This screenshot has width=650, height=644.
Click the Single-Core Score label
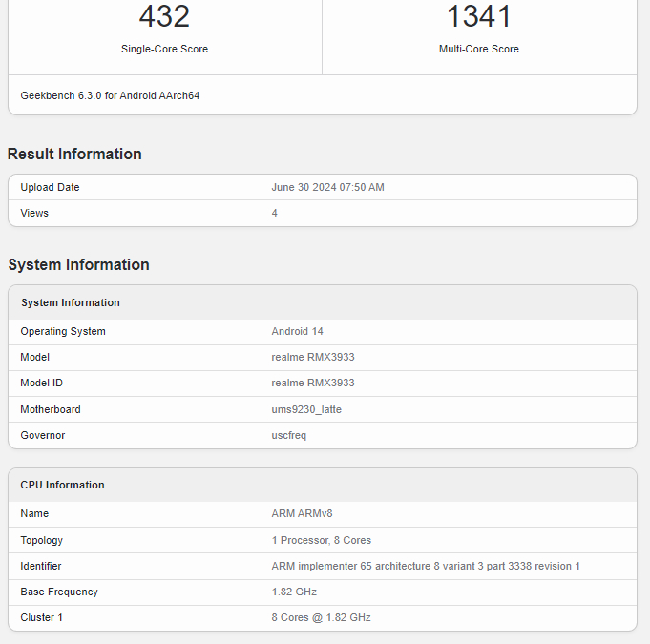point(164,49)
